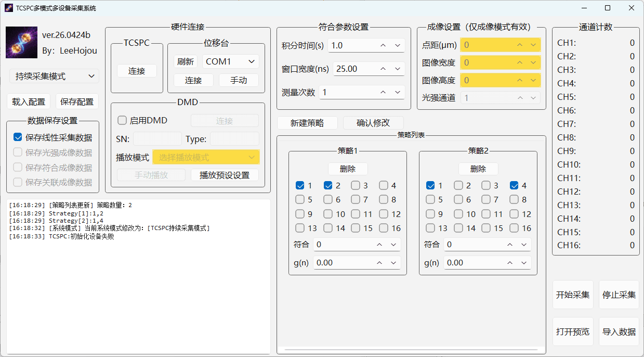Viewport: 644px width, 357px height.
Task: Click the ver.26.0424b version text
Action: coord(66,35)
